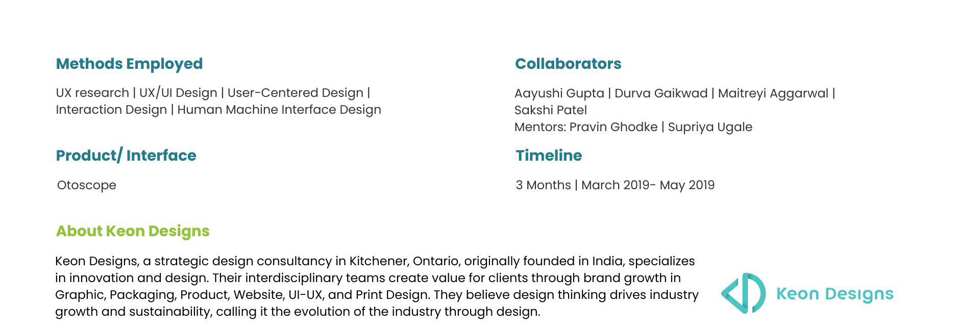
Task: Click the word Otoscope
Action: [x=87, y=185]
